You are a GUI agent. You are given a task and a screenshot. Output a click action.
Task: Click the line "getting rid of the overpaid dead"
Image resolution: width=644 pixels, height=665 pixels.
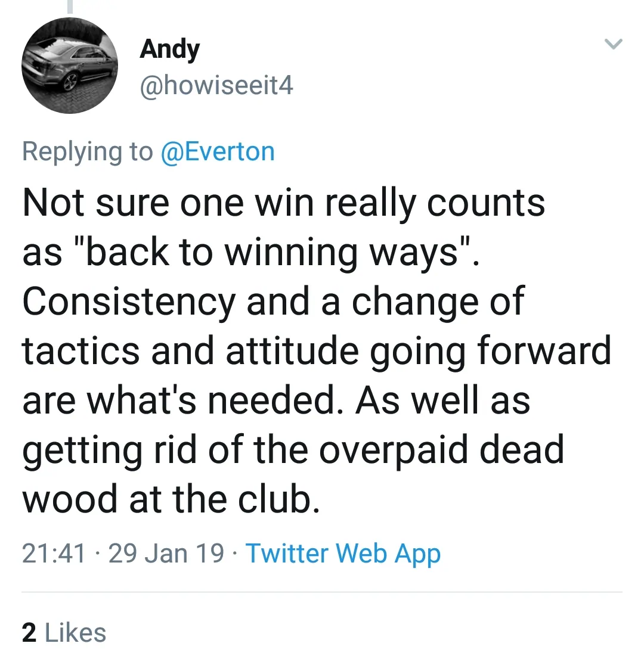click(293, 448)
